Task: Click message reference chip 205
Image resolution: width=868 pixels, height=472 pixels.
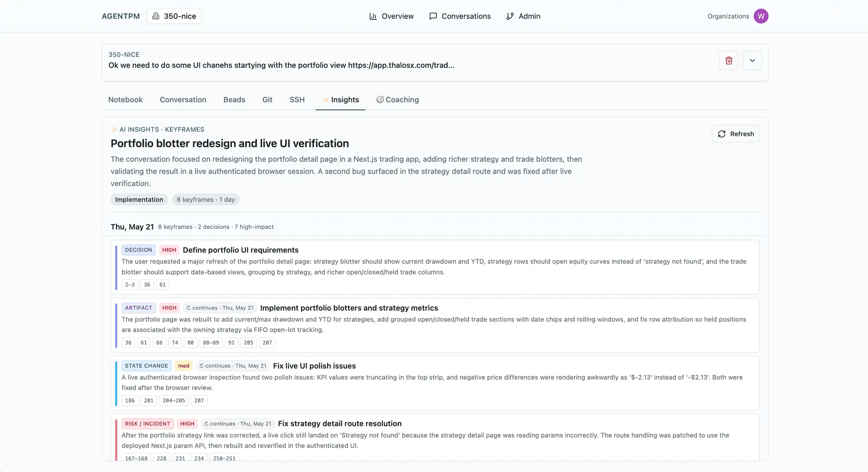Action: tap(249, 343)
